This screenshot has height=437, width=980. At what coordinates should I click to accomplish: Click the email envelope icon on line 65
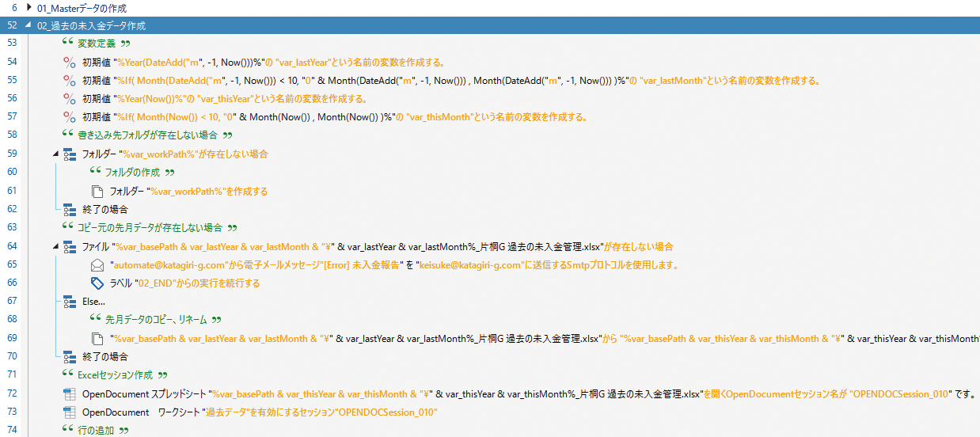(98, 264)
